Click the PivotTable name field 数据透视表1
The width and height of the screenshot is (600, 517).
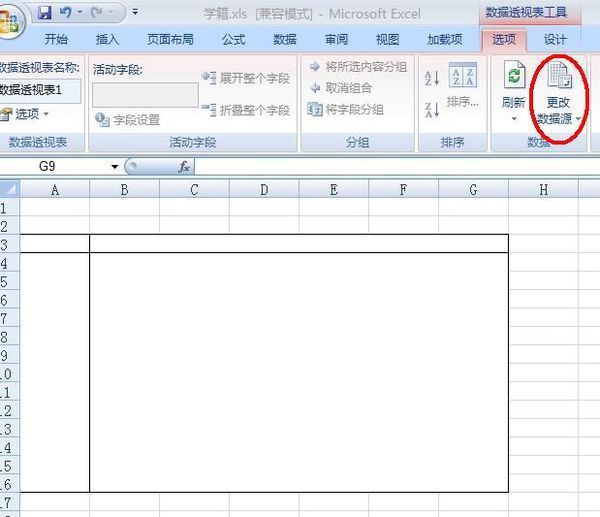point(40,90)
